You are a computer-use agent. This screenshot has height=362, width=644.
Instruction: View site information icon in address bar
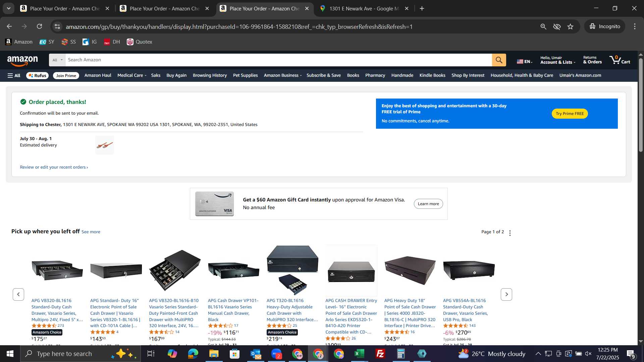coord(57,26)
